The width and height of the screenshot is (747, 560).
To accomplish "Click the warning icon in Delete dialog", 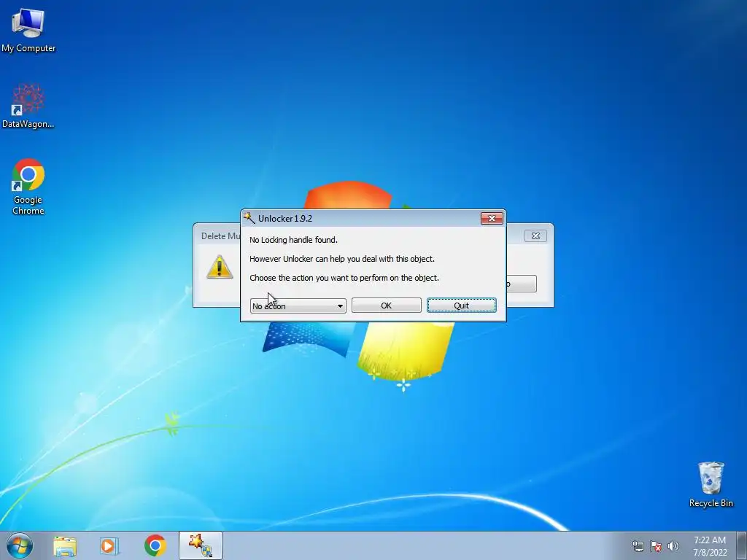I will click(x=219, y=267).
